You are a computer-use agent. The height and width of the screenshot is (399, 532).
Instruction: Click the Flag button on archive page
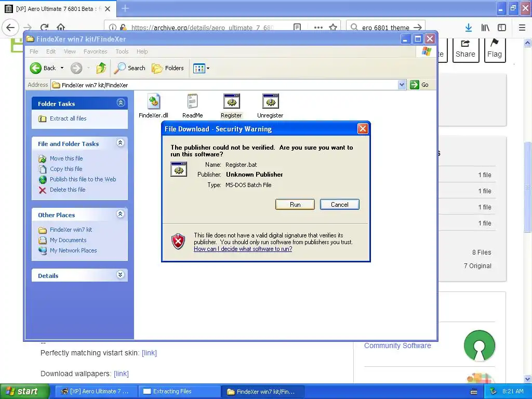[x=495, y=50]
